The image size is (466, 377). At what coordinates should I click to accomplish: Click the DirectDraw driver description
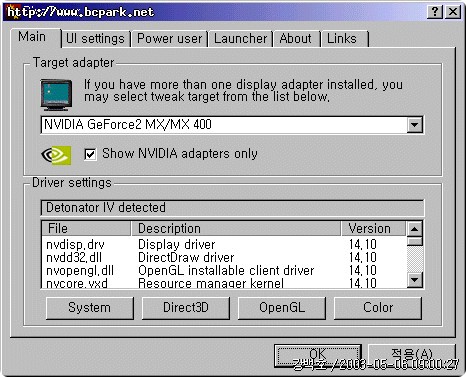point(186,258)
